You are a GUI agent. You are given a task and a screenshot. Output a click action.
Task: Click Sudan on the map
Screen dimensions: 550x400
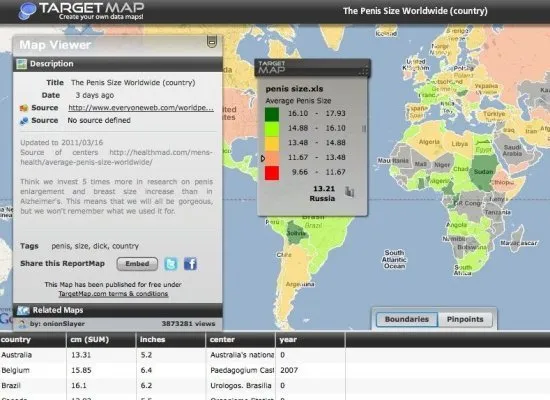click(x=483, y=172)
